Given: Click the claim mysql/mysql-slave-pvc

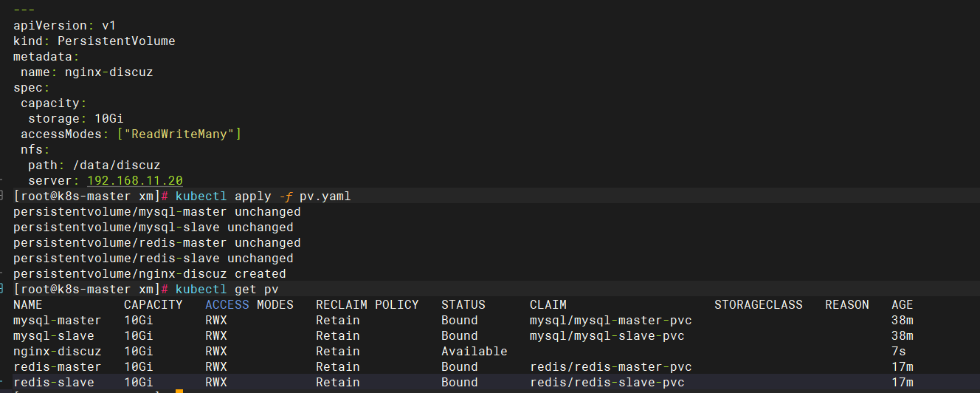Looking at the screenshot, I should point(607,335).
